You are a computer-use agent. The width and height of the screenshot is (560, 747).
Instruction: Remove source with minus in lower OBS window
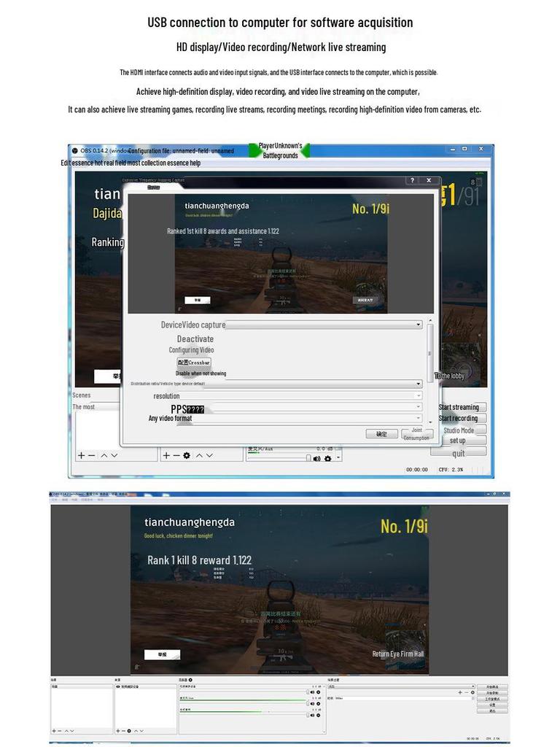tap(123, 731)
